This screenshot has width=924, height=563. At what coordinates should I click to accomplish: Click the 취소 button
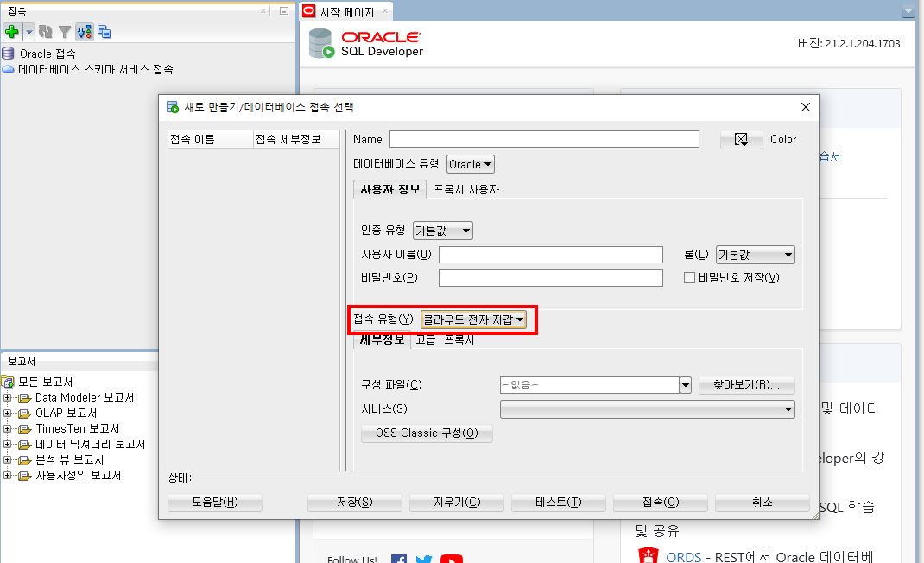click(x=763, y=503)
